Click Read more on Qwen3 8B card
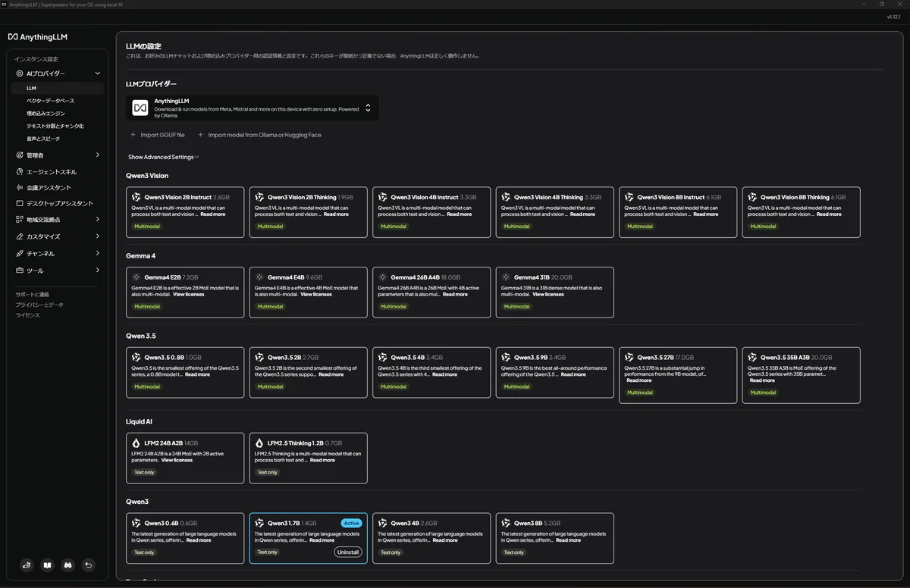Screen dimensions: 910x588 (568, 540)
